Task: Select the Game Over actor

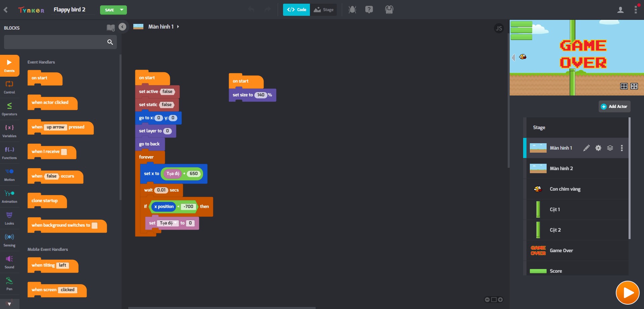Action: point(577,250)
